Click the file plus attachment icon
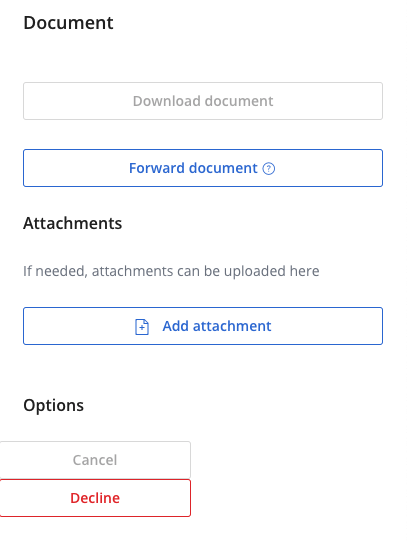This screenshot has width=407, height=541. click(142, 327)
